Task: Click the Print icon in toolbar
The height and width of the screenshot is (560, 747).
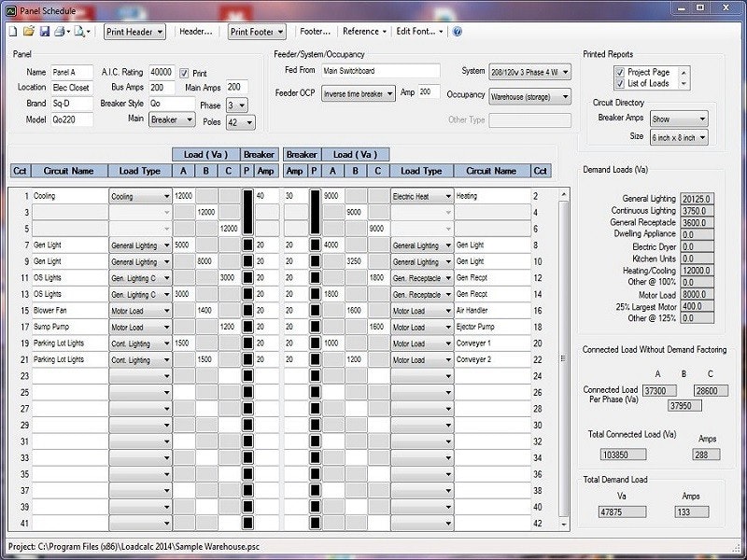Action: coord(59,31)
